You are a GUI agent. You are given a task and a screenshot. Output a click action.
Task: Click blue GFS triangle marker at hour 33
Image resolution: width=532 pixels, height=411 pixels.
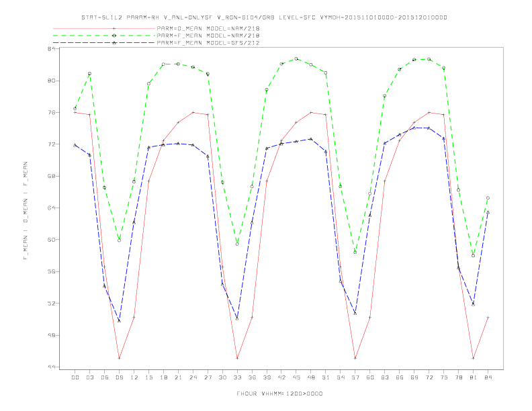237,318
